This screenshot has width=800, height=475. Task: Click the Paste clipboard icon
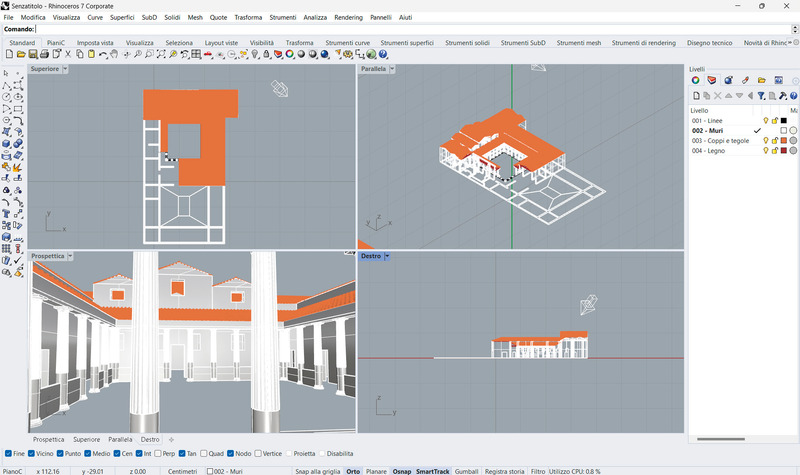click(x=91, y=54)
